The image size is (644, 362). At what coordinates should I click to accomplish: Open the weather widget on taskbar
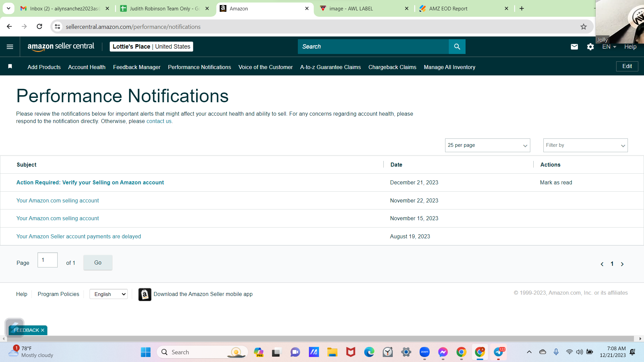tap(31, 352)
